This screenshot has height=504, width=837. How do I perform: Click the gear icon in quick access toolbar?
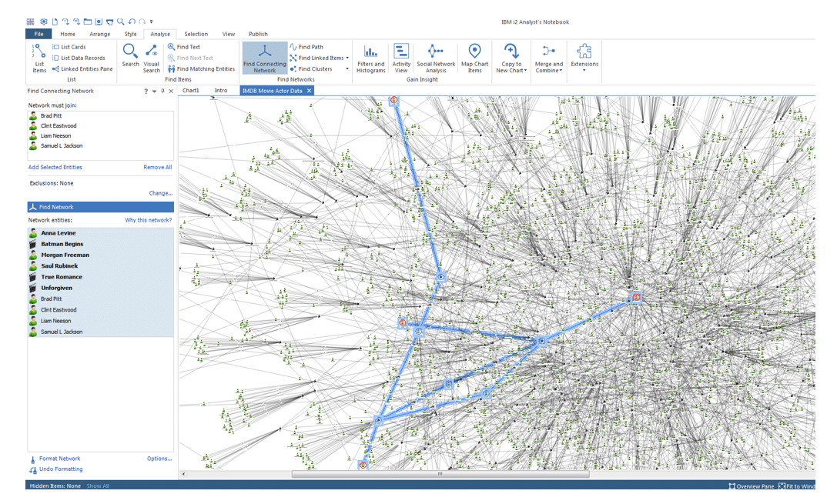pos(43,22)
